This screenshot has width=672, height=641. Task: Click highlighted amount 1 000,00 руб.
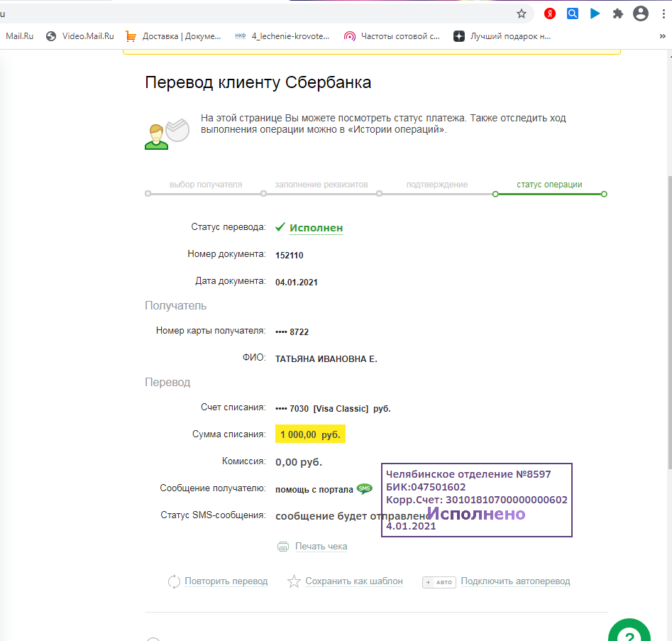[310, 434]
